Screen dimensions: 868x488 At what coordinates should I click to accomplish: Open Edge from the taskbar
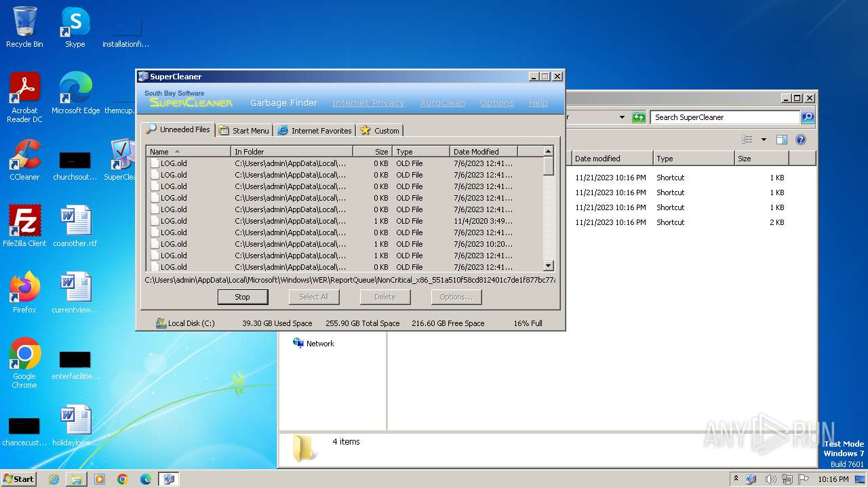click(146, 479)
